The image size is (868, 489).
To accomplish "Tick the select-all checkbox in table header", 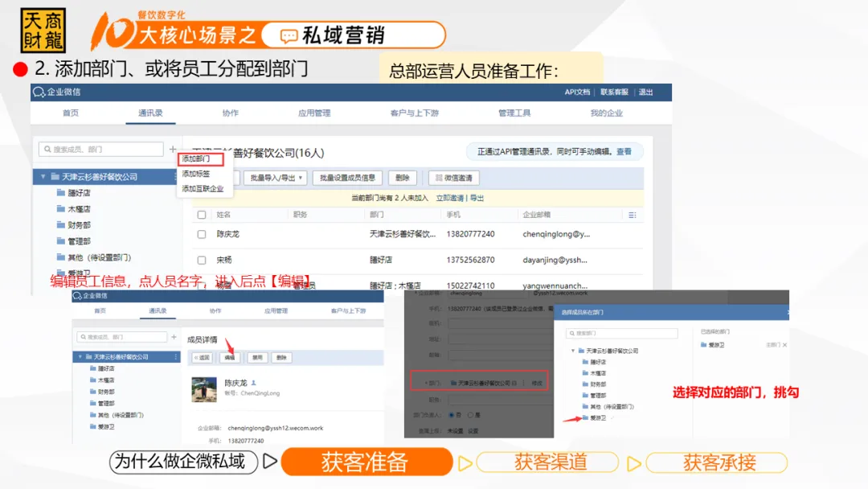I will click(x=202, y=215).
